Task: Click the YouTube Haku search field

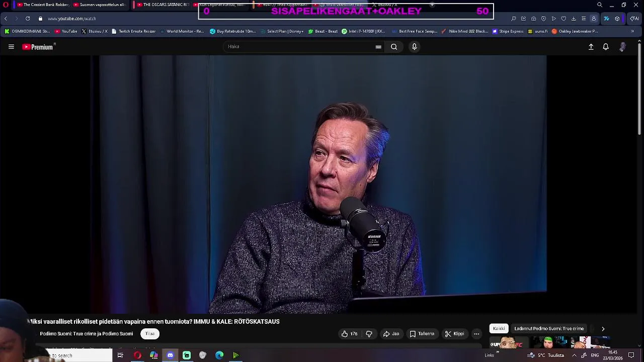Action: [x=303, y=47]
